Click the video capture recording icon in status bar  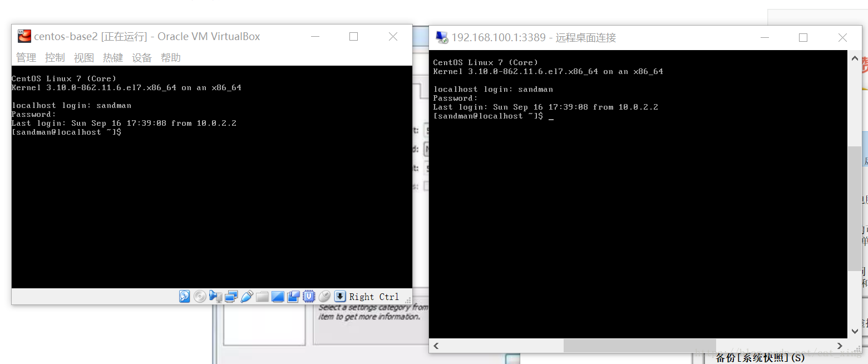point(293,297)
